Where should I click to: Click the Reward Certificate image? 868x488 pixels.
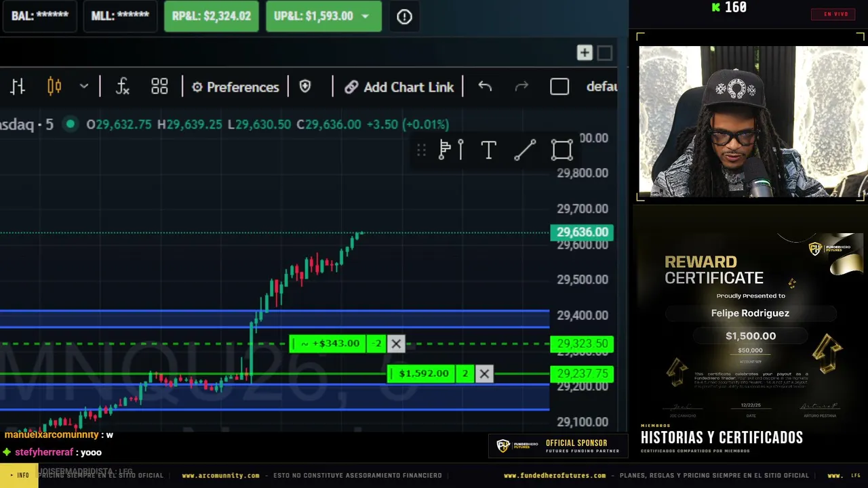(751, 327)
